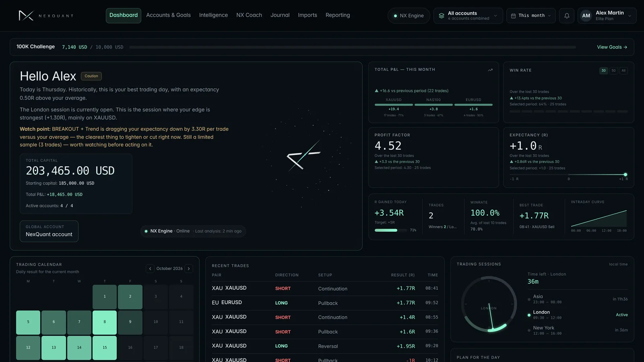The height and width of the screenshot is (362, 644).
Task: Open the notifications bell
Action: pyautogui.click(x=567, y=16)
